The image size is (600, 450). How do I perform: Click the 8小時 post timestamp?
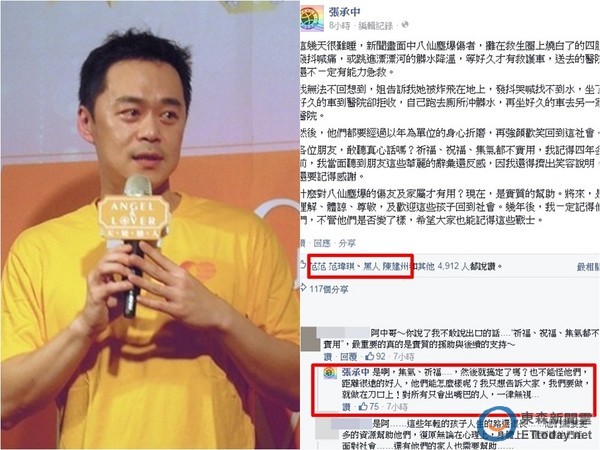tap(339, 26)
